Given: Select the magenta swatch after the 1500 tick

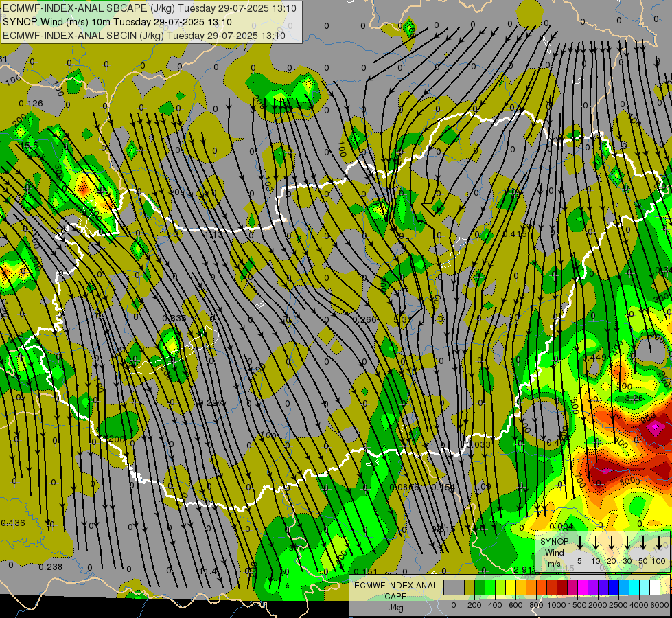Looking at the screenshot, I should (x=583, y=588).
